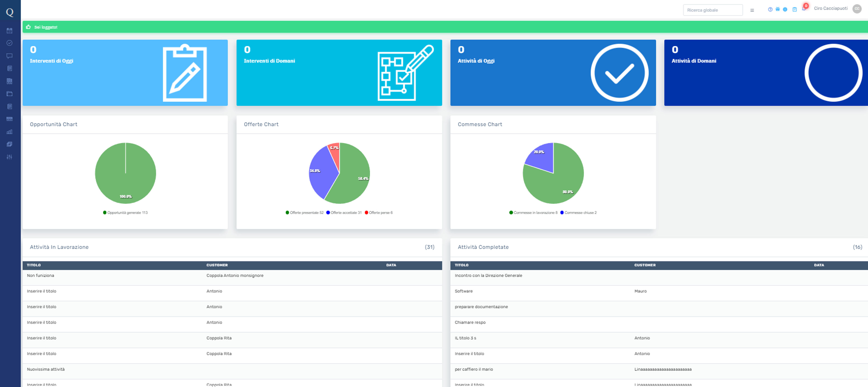Focus the Ricerca globale search field

(713, 10)
